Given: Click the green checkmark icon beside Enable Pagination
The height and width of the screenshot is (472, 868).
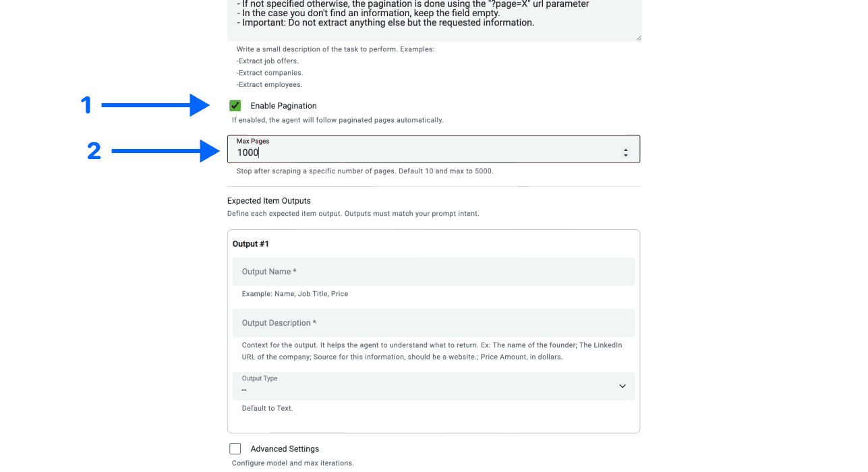Looking at the screenshot, I should [235, 105].
